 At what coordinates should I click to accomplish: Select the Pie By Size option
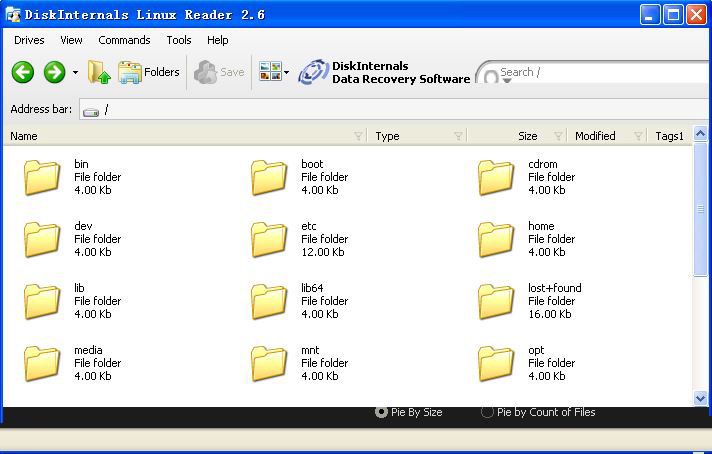(x=381, y=412)
